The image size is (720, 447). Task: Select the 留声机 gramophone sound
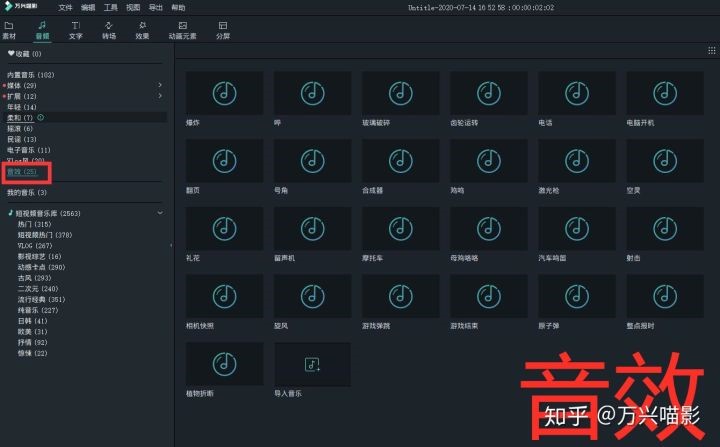[x=312, y=228]
